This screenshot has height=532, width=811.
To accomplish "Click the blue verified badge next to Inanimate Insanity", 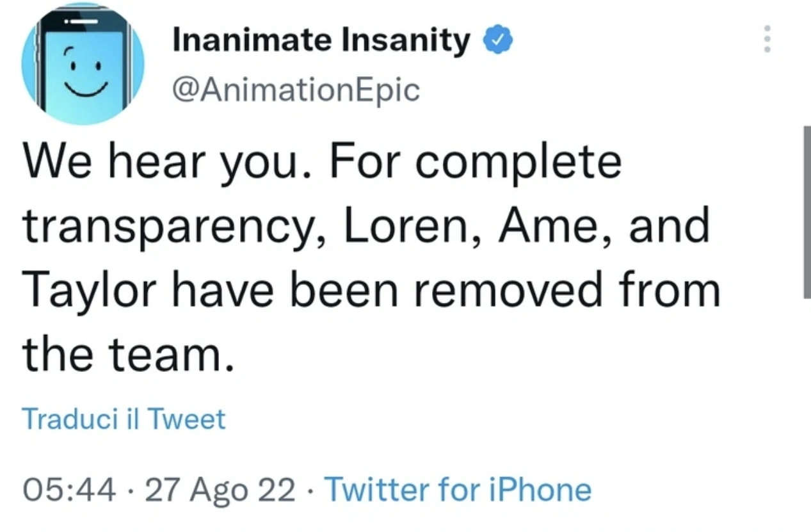I will coord(498,38).
